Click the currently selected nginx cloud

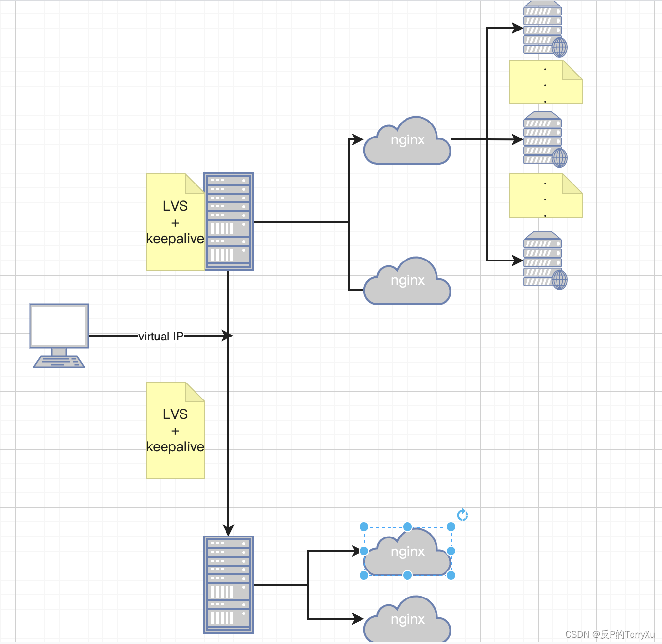[x=407, y=552]
